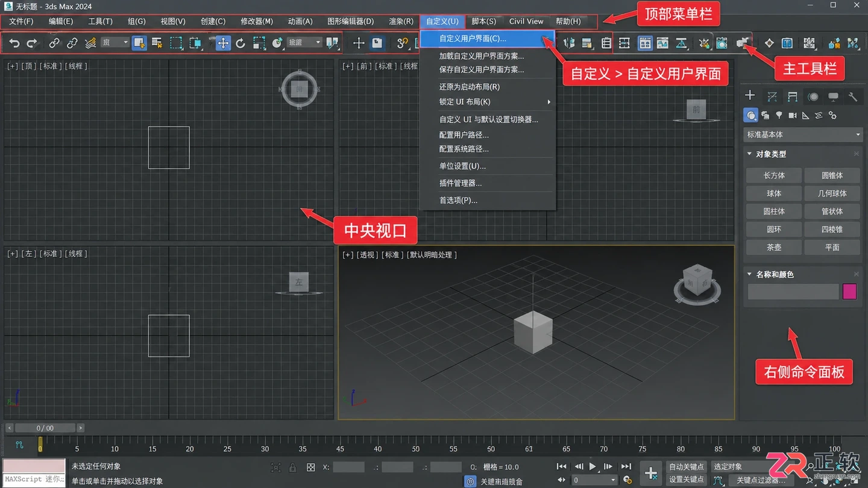Click the Play Animation button
The image size is (868, 488).
tap(593, 466)
